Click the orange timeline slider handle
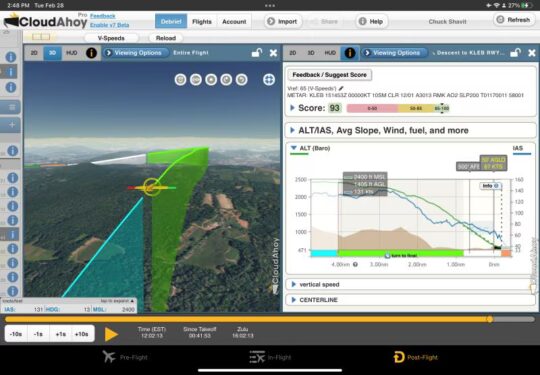The width and height of the screenshot is (540, 375). (x=490, y=319)
